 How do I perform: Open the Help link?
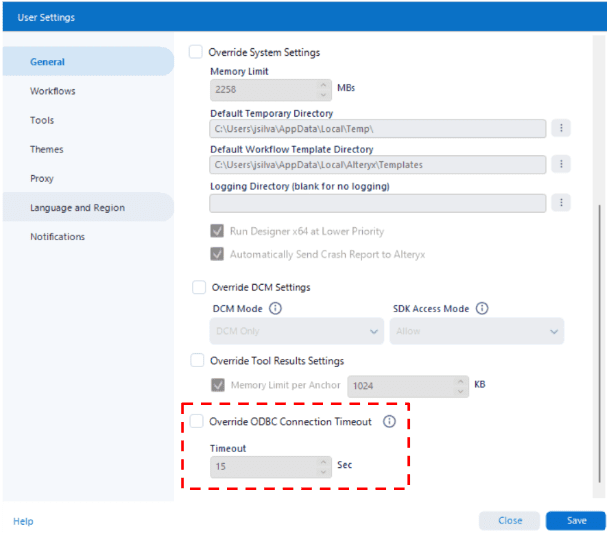[x=23, y=521]
